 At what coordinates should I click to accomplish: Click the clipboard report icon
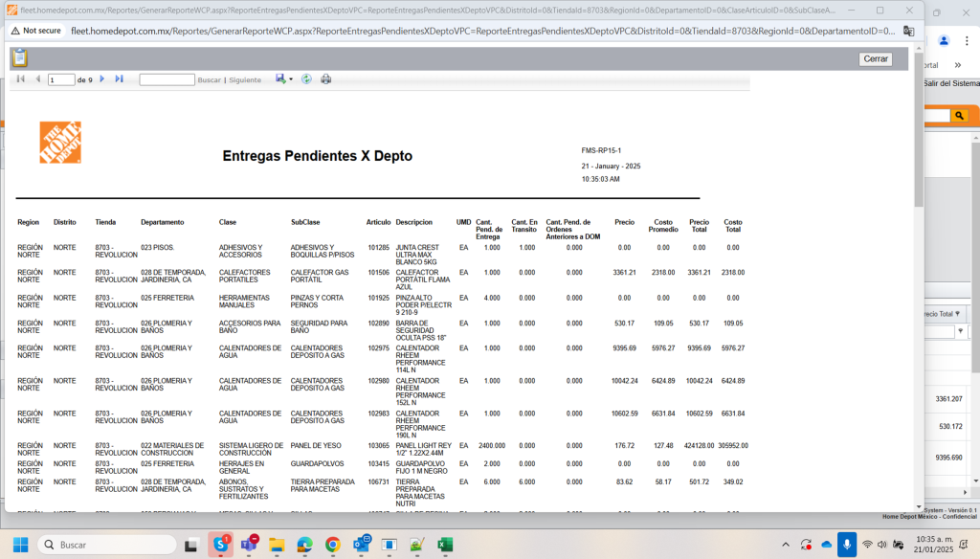point(20,57)
